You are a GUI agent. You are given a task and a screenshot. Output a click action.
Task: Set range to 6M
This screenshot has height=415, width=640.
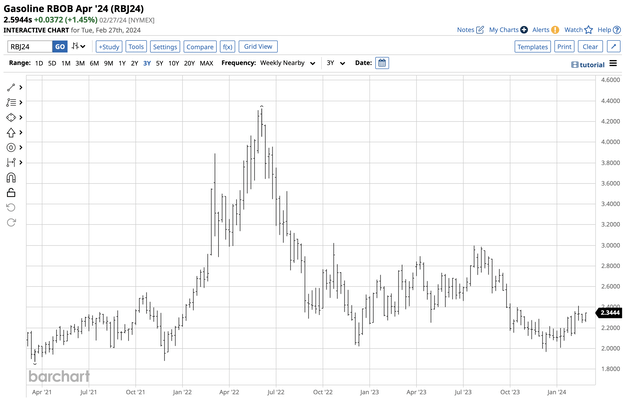(x=94, y=63)
